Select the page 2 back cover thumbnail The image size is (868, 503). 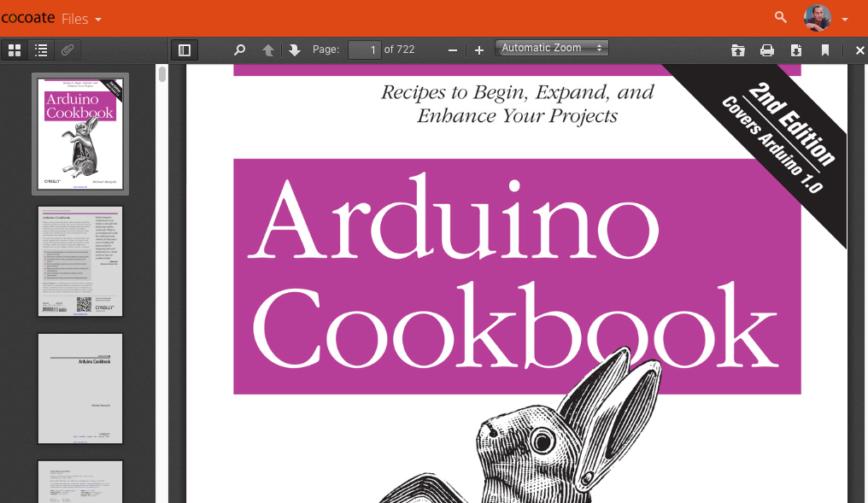coord(80,261)
